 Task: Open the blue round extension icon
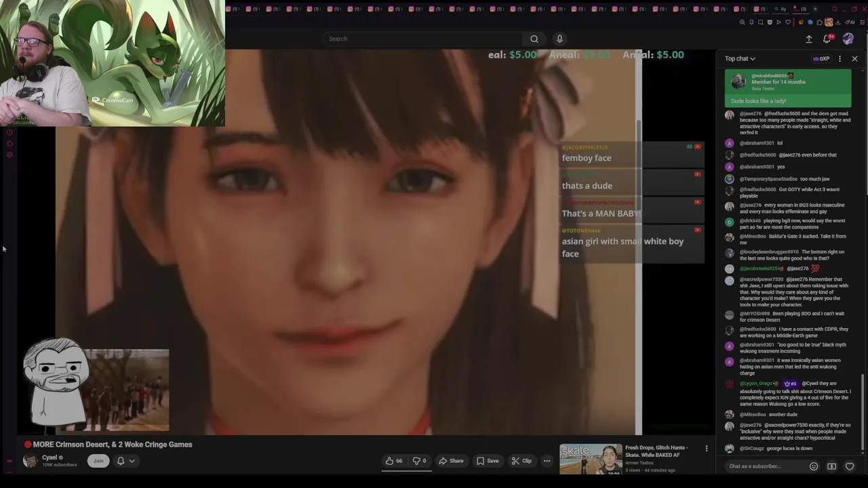[810, 22]
